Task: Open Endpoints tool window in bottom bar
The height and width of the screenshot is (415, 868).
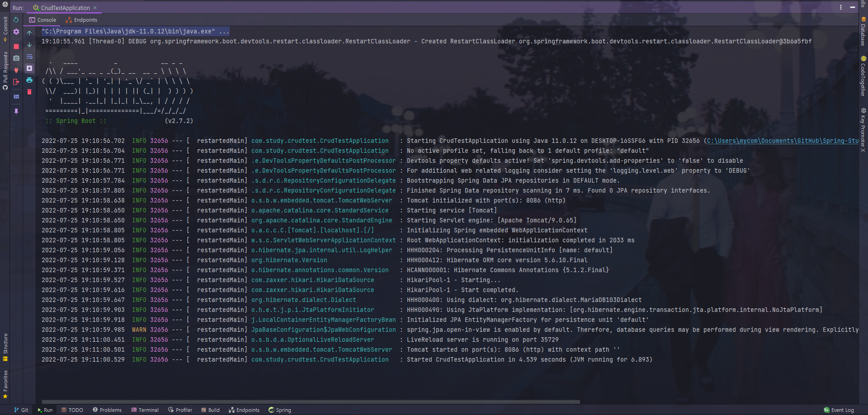Action: point(244,410)
